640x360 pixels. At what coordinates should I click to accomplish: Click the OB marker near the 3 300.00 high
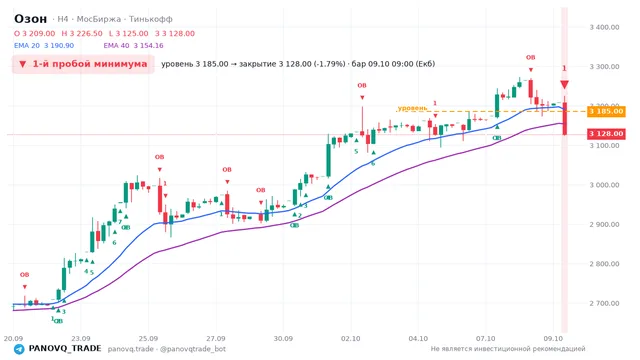click(530, 58)
